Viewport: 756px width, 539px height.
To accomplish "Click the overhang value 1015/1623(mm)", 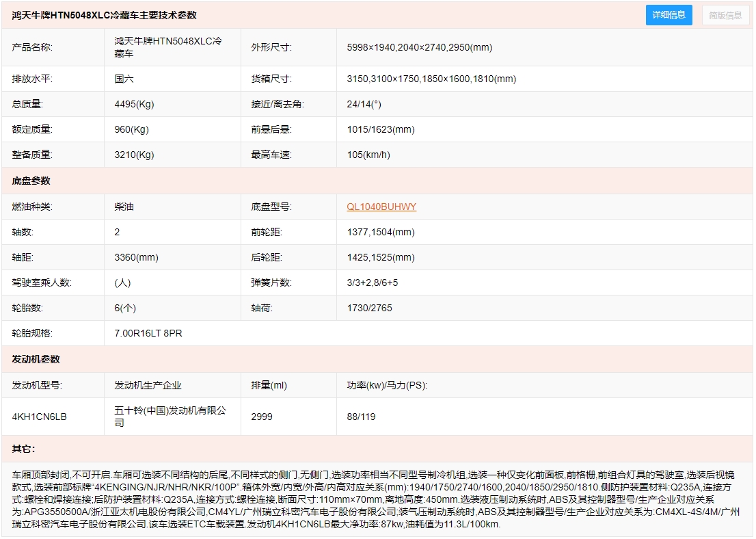I will (381, 129).
